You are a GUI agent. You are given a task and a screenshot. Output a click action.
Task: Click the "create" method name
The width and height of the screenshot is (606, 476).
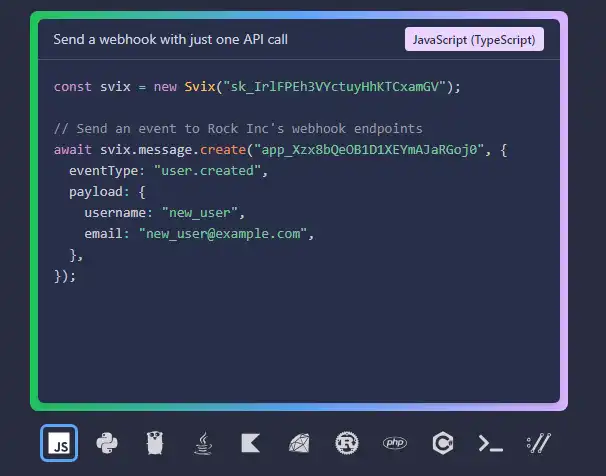click(x=223, y=150)
